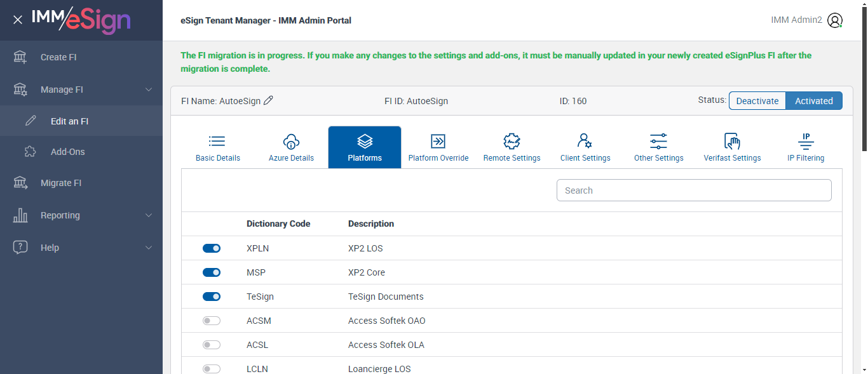
Task: Click the Deactivate status button
Action: click(757, 101)
